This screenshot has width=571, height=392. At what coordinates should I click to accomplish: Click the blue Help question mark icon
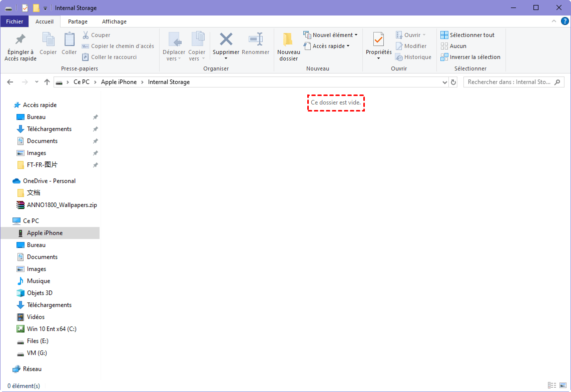tap(564, 21)
